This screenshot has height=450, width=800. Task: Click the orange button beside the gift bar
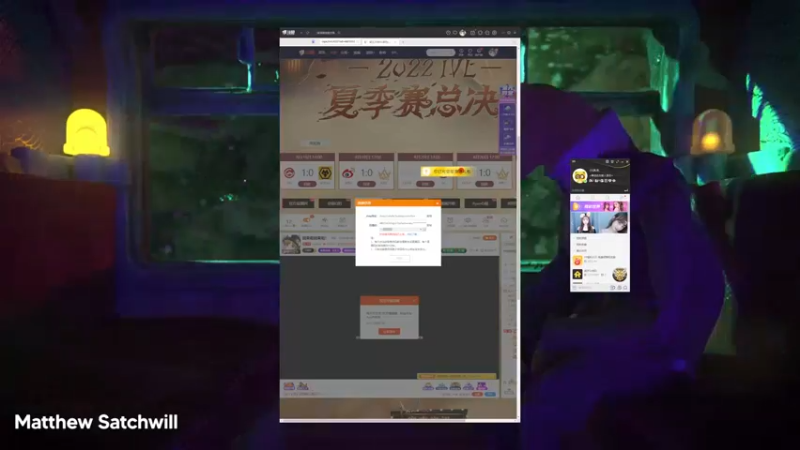pos(478,394)
